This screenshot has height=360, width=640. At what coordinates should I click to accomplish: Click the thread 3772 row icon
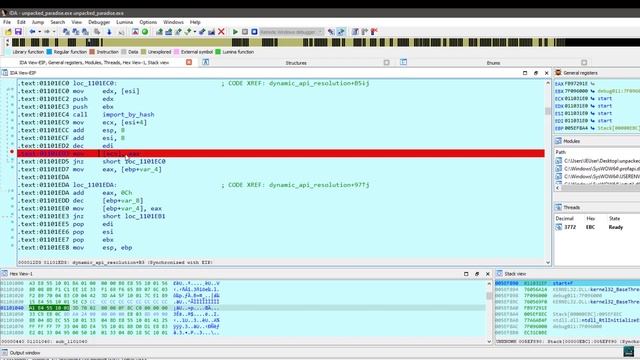559,227
